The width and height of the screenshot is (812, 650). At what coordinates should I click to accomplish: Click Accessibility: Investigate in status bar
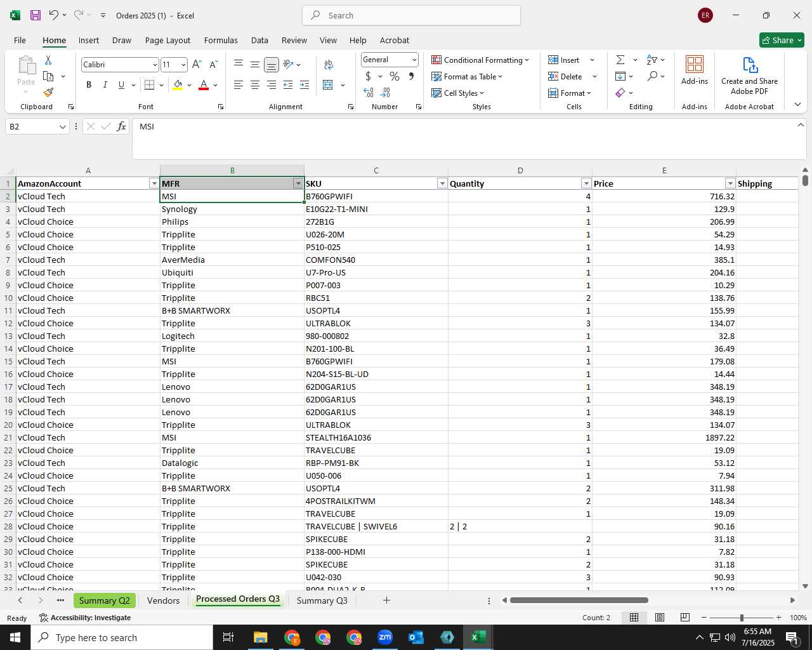pos(85,618)
